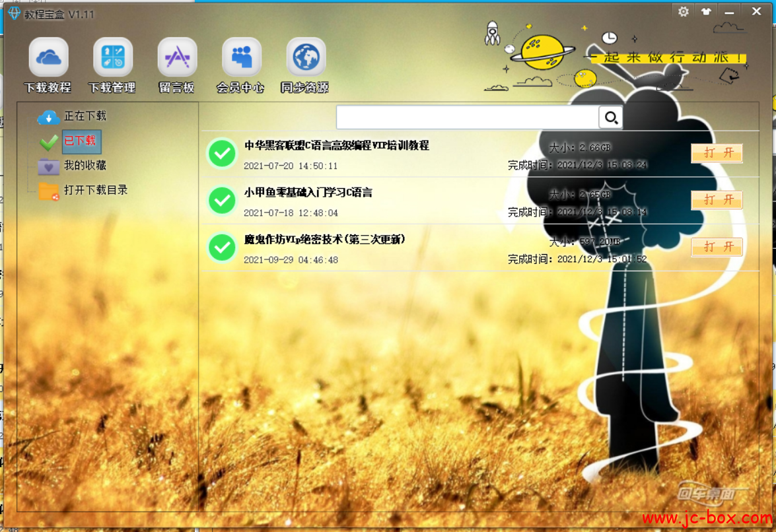Open settings gear in title bar
Screen dimensions: 776x532
pyautogui.click(x=684, y=11)
